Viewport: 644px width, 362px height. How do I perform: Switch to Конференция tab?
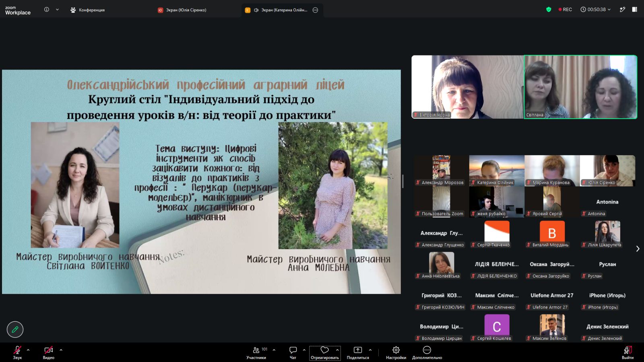click(x=87, y=10)
